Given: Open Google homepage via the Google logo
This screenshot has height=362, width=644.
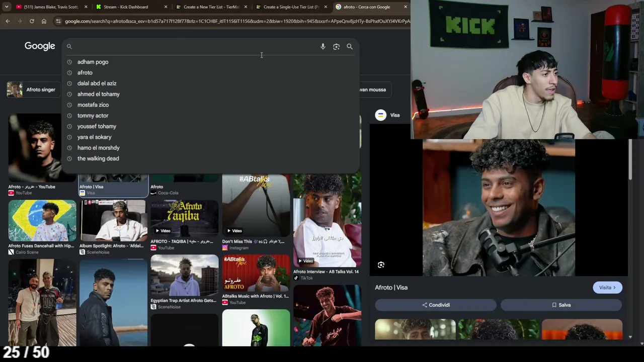Looking at the screenshot, I should 40,46.
